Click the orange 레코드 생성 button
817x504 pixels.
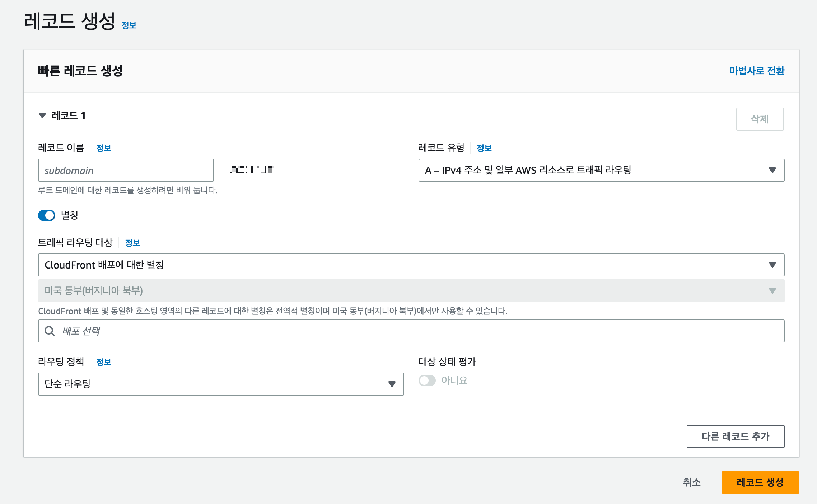point(760,482)
